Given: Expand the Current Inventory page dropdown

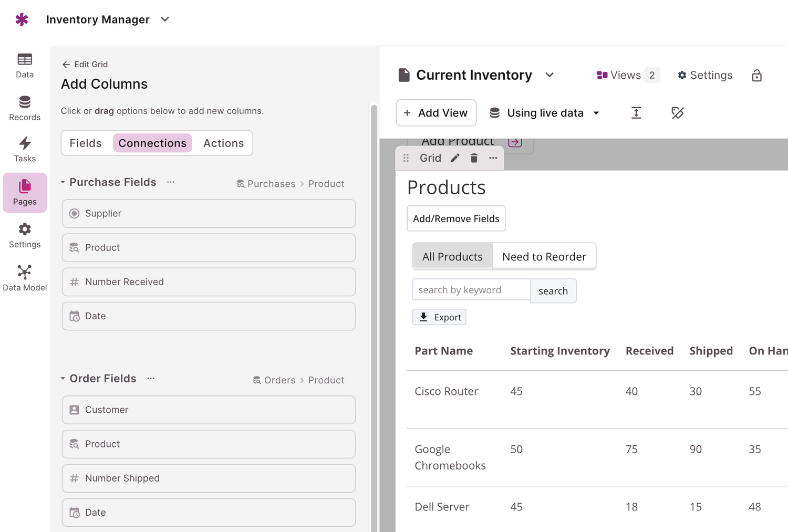Looking at the screenshot, I should point(549,75).
